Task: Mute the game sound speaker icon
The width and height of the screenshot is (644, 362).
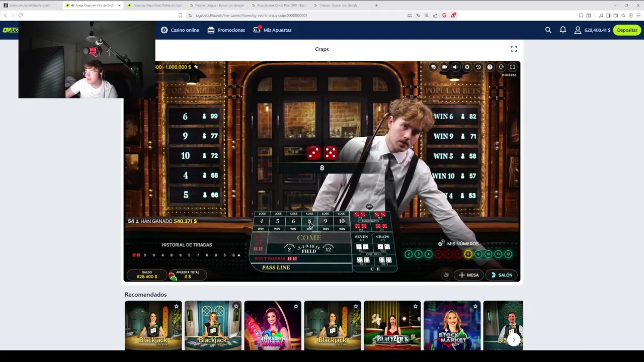Action: [x=455, y=67]
